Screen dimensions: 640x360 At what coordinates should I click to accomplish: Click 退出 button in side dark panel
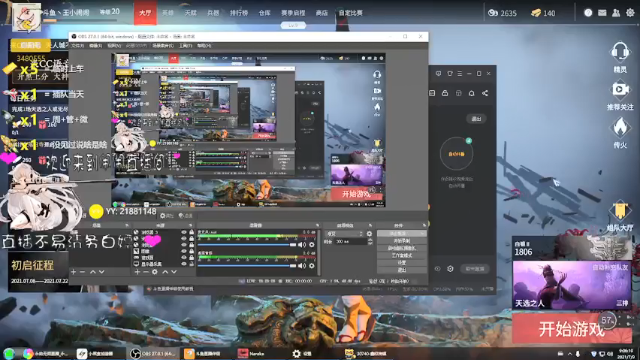[x=476, y=119]
